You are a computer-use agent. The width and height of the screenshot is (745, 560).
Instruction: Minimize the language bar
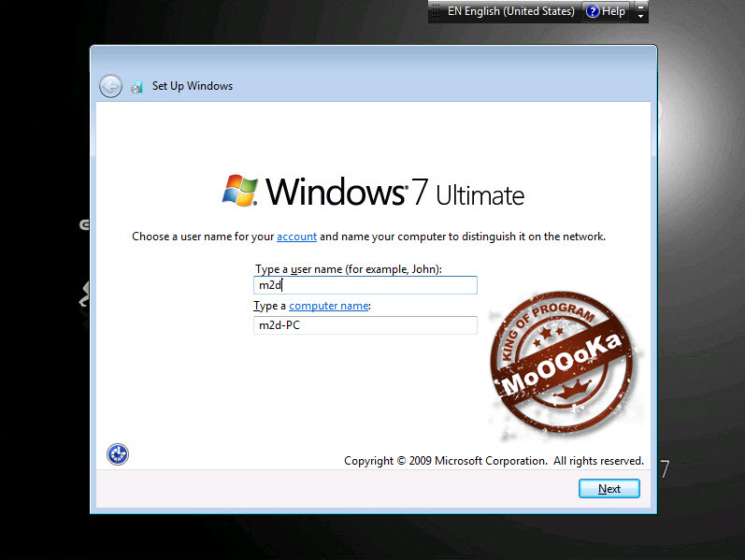tap(640, 7)
